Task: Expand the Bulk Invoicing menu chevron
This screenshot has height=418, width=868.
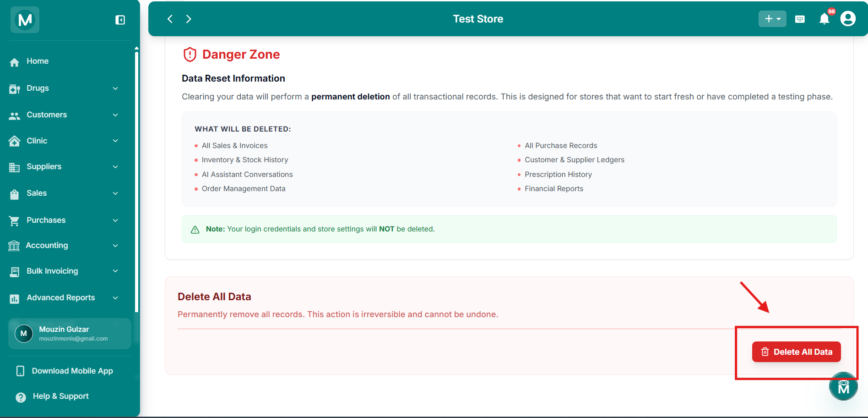Action: [x=115, y=271]
